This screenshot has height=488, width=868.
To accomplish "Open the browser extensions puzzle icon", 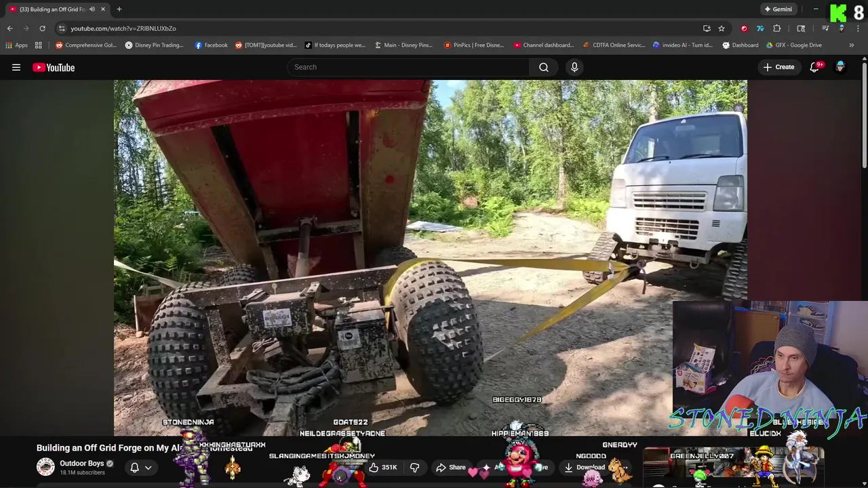I will click(x=777, y=28).
